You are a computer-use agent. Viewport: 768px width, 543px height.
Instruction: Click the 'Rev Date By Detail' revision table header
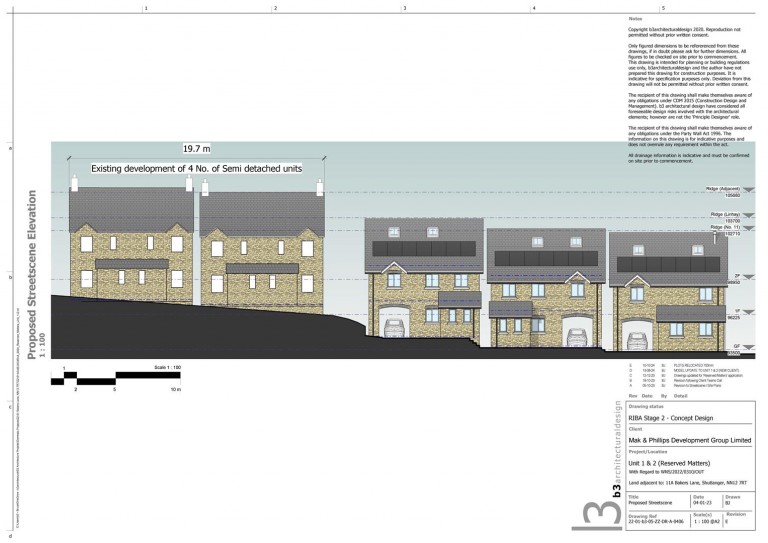coord(658,396)
